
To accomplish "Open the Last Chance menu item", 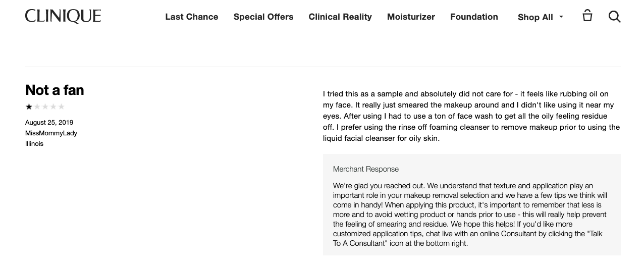I will click(x=192, y=17).
